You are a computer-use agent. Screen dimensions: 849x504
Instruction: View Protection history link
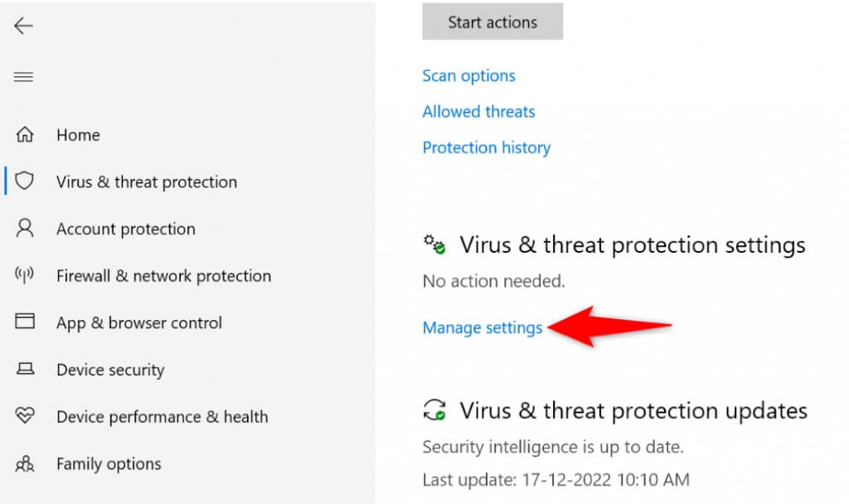pos(486,148)
